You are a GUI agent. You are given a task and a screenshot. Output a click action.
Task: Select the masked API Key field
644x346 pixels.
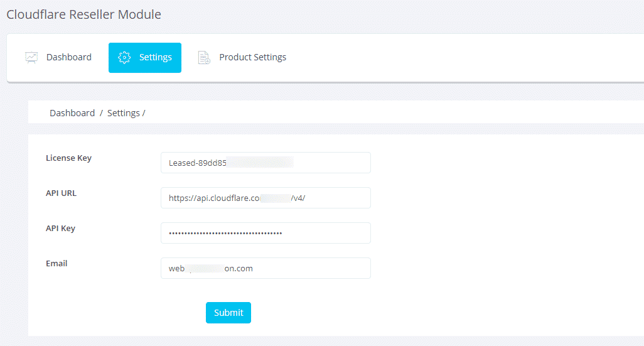click(x=266, y=233)
